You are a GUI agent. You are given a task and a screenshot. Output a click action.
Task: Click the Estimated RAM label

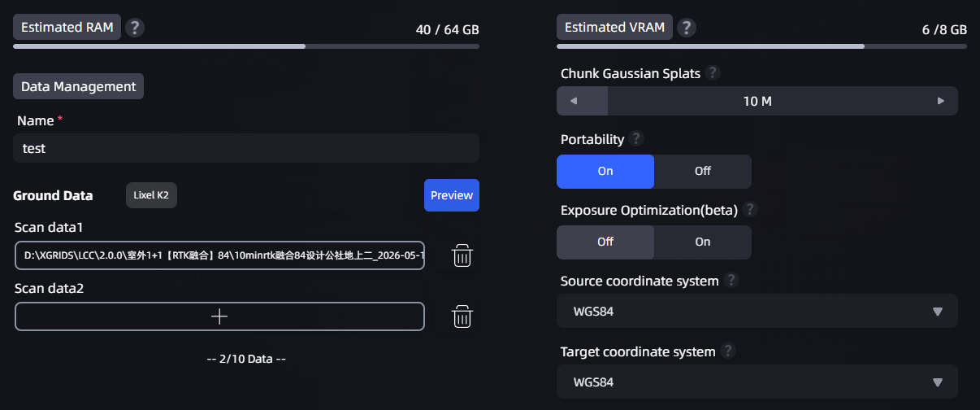click(67, 27)
